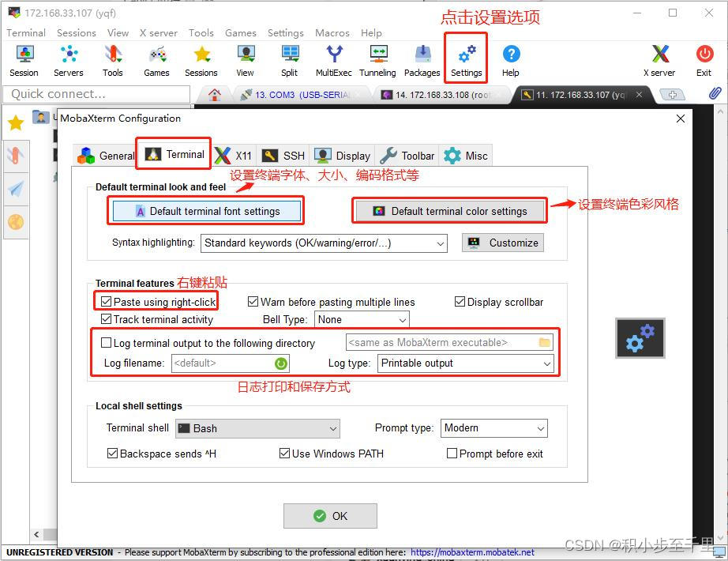Open the mobaxterm.mobatek.net link

pos(472,552)
